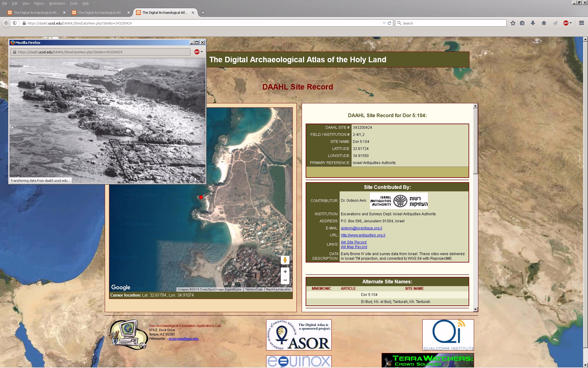588x368 pixels.
Task: Click the Equinox logo
Action: pos(299,362)
